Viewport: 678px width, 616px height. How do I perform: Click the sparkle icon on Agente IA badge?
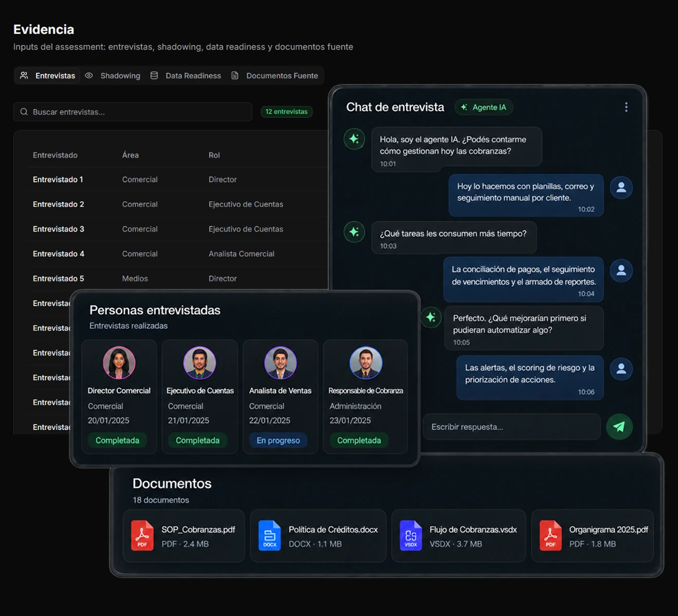click(464, 107)
